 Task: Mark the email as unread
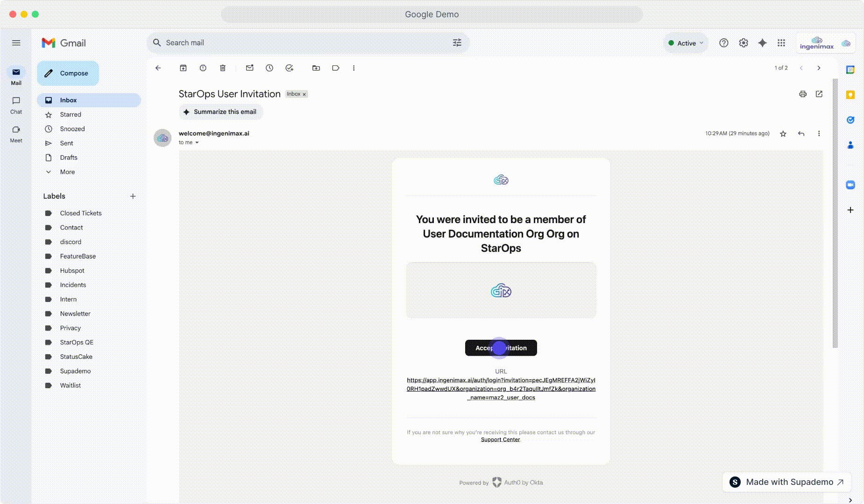click(250, 68)
